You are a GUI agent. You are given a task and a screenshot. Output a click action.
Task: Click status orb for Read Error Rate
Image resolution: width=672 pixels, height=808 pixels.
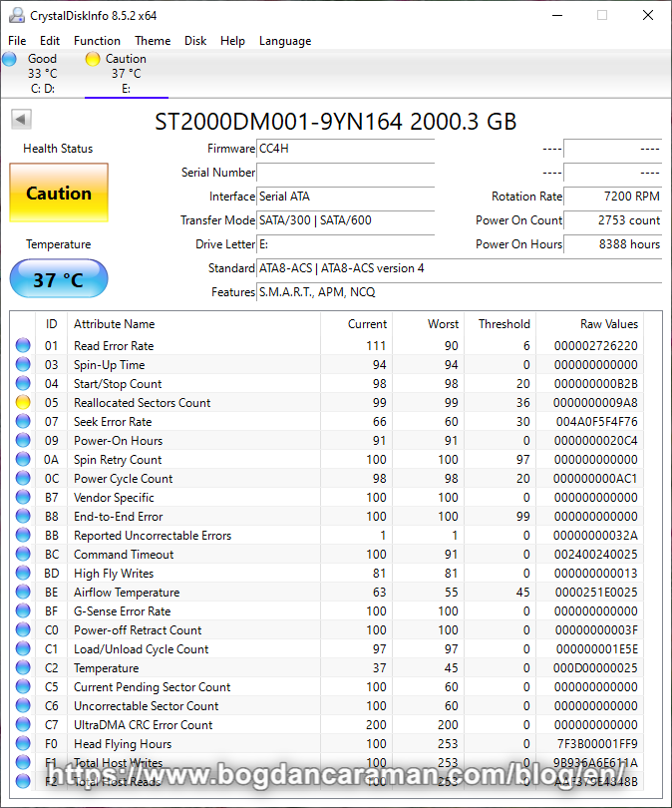[23, 345]
